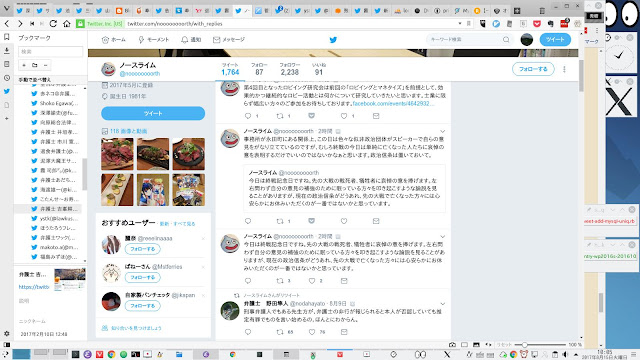This screenshot has width=640, height=360.
Task: Expand options chevron on 永田町 quote tweet
Action: click(x=442, y=131)
